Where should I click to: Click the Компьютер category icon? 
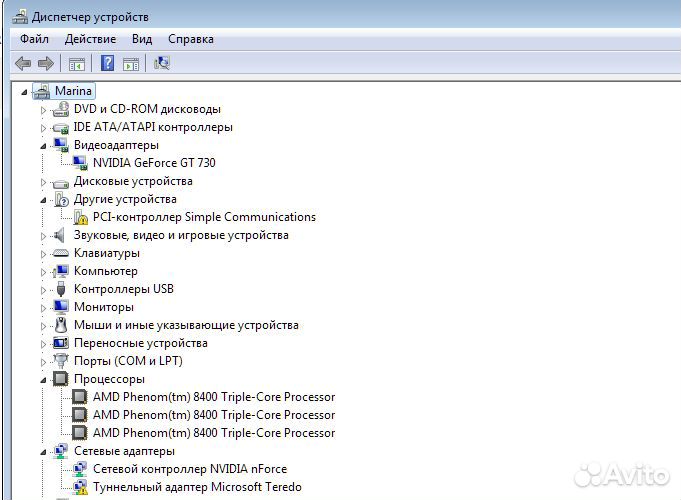pyautogui.click(x=60, y=271)
